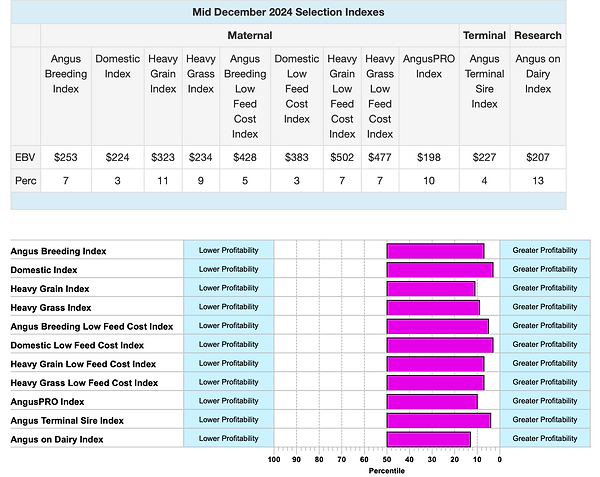This screenshot has width=600, height=477.
Task: Click the Angus Breeding Index chart row label
Action: click(x=58, y=251)
